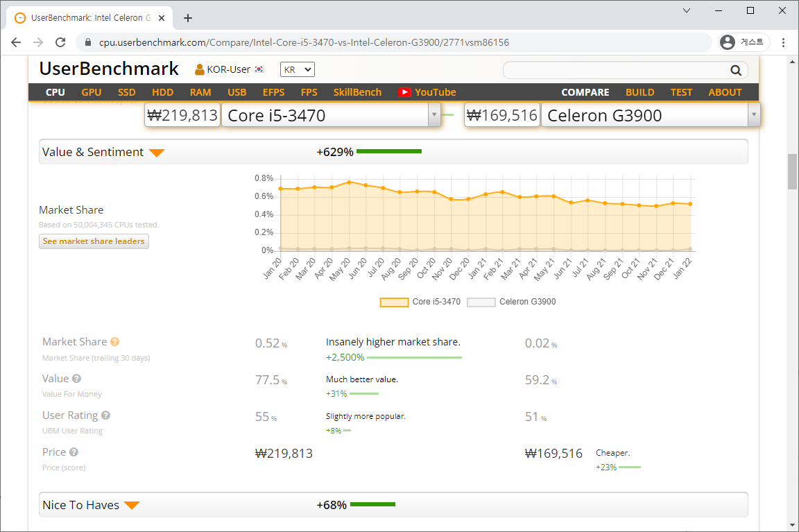799x532 pixels.
Task: Click the KOR-User profile icon
Action: [199, 69]
